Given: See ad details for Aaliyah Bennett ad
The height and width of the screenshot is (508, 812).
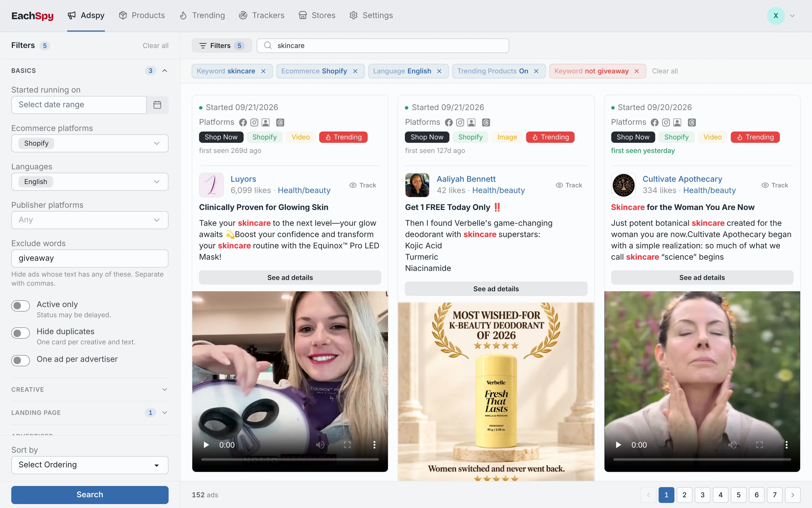Looking at the screenshot, I should 496,289.
